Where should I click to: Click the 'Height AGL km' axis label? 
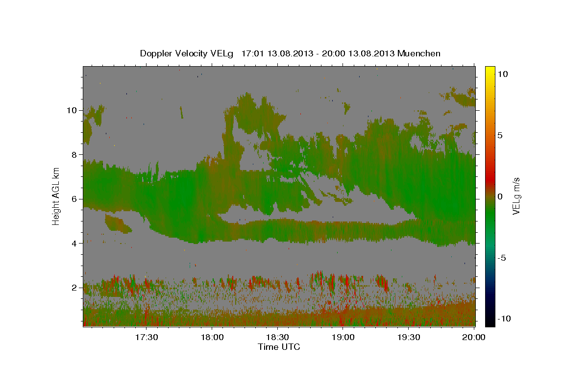[56, 196]
